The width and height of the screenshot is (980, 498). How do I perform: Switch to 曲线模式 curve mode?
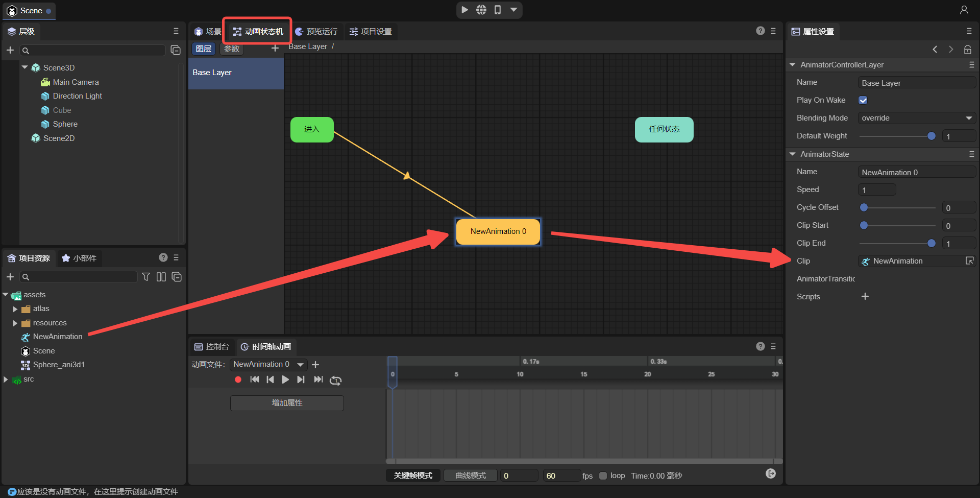point(470,476)
